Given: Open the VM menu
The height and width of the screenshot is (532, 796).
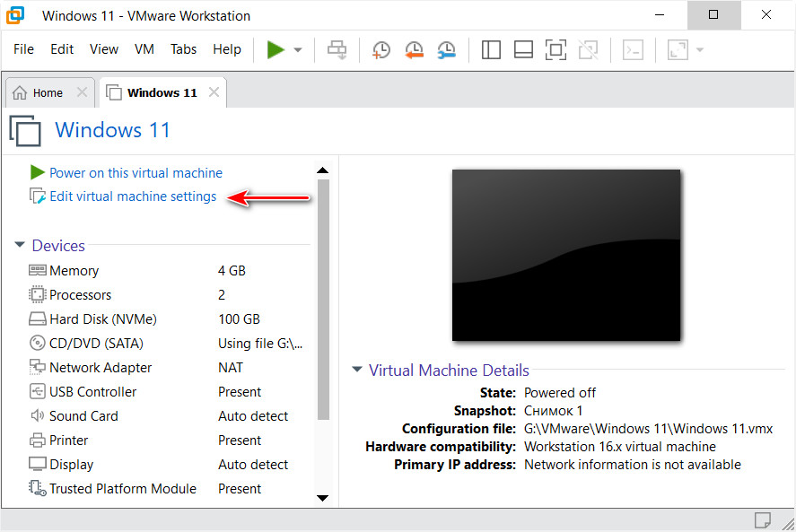Looking at the screenshot, I should tap(144, 49).
